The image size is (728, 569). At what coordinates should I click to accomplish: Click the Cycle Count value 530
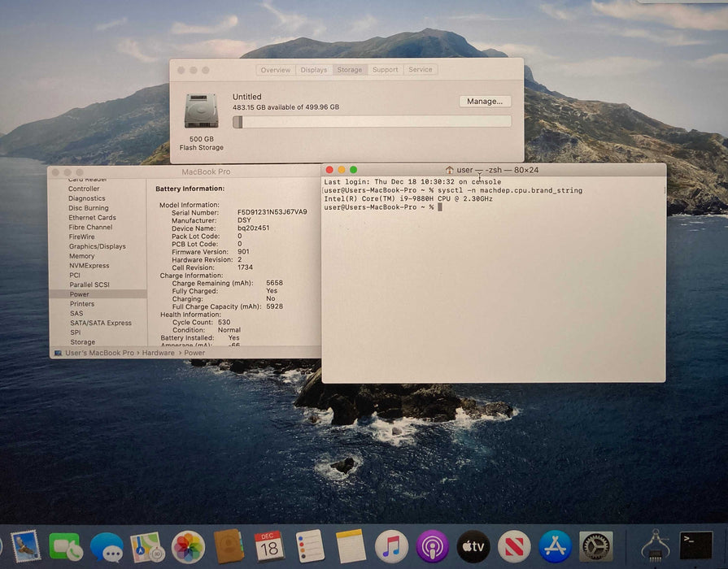click(x=225, y=322)
